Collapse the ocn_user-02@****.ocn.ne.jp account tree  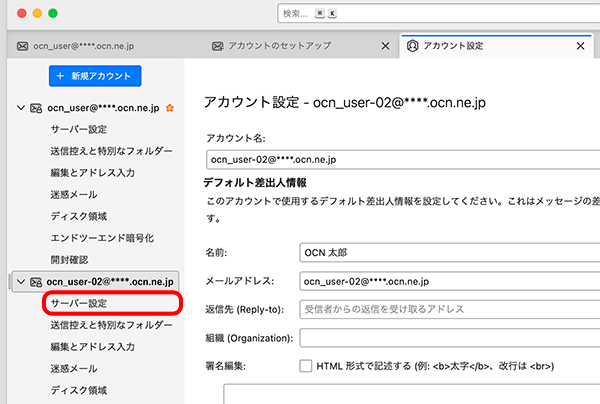(x=21, y=281)
